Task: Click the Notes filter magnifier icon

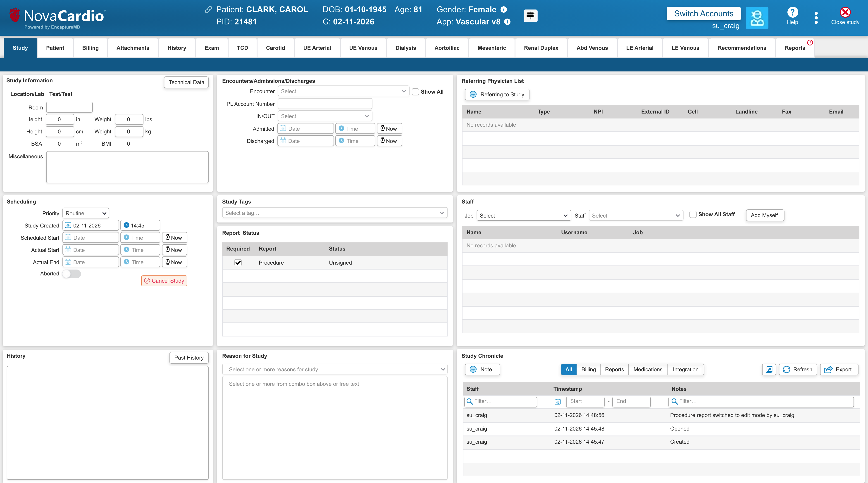Action: click(675, 402)
